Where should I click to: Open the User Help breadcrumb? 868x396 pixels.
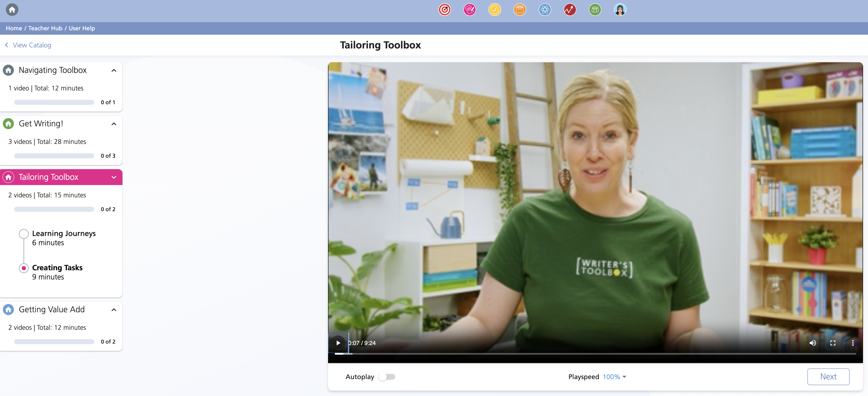[x=81, y=28]
